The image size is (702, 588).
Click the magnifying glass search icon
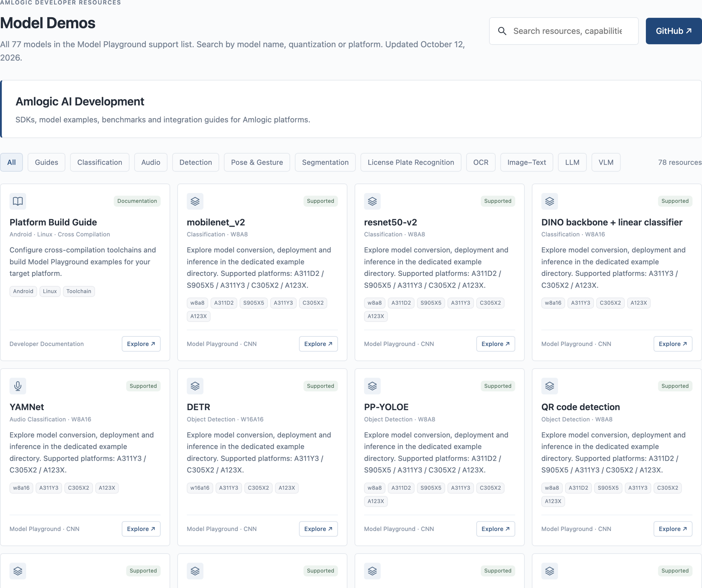click(x=502, y=31)
